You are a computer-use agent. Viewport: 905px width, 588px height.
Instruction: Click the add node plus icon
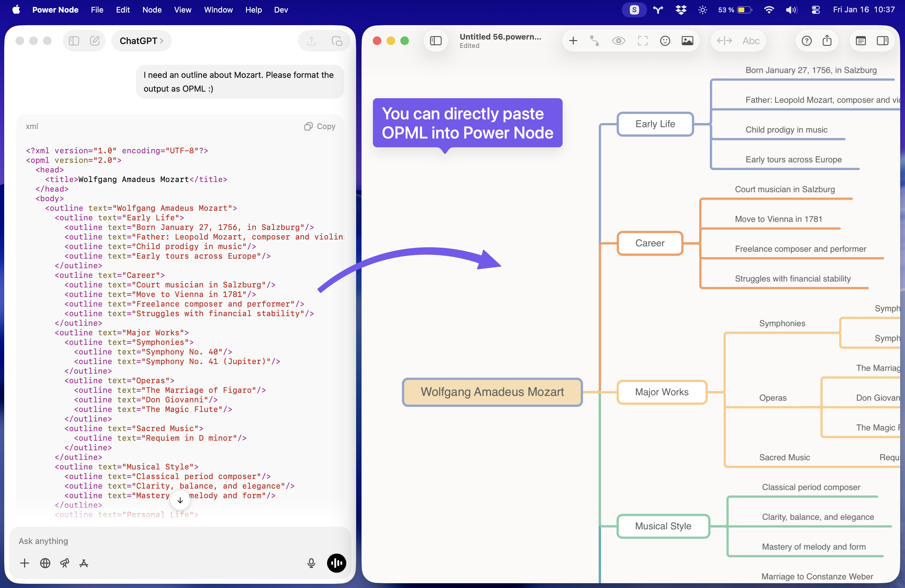click(573, 41)
